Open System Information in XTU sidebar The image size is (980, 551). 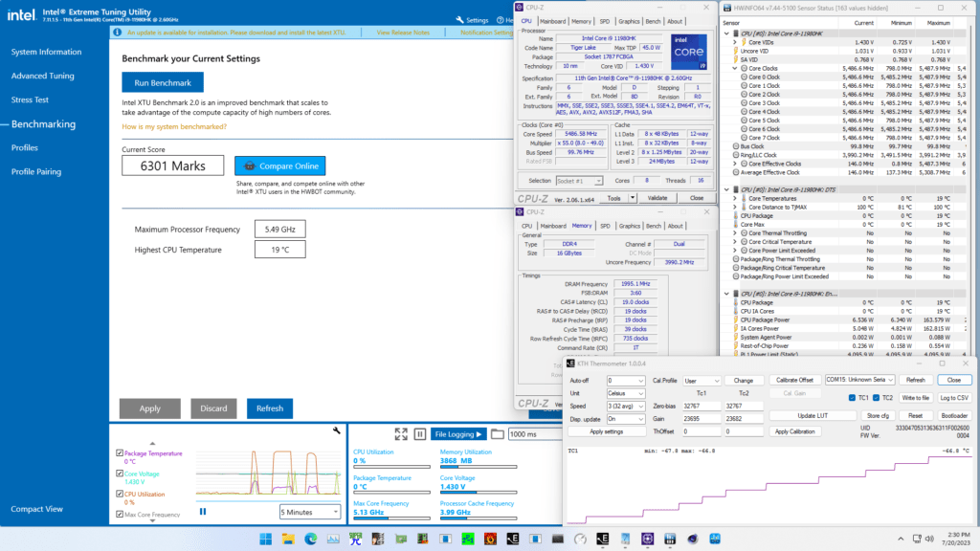pyautogui.click(x=46, y=52)
